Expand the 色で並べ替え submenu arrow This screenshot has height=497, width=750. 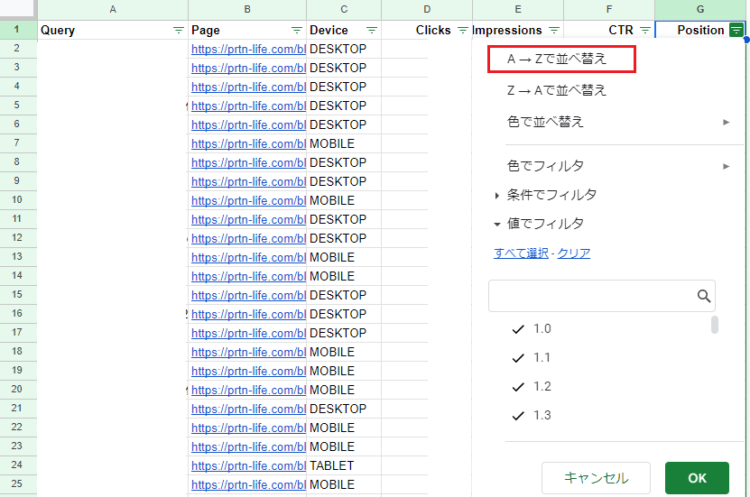tap(726, 122)
